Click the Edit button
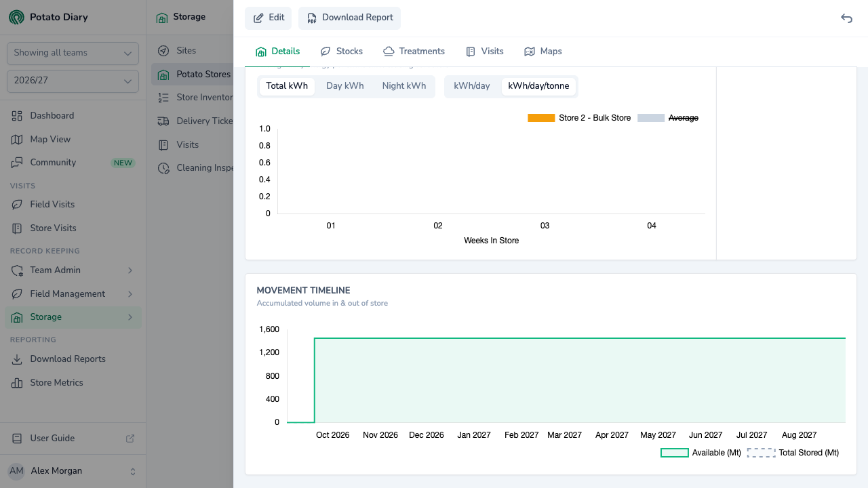This screenshot has width=868, height=488. click(269, 18)
